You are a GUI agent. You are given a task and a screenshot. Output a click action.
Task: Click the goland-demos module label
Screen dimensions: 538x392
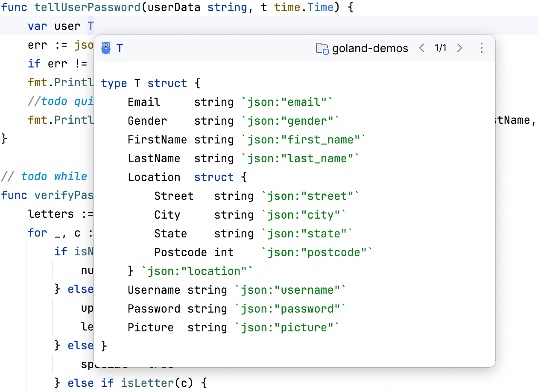pyautogui.click(x=370, y=48)
